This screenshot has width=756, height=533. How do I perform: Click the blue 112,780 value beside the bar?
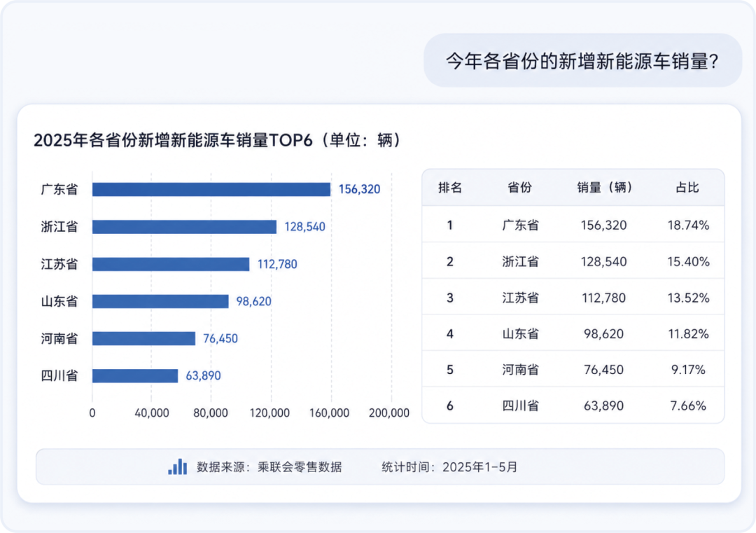coord(277,264)
